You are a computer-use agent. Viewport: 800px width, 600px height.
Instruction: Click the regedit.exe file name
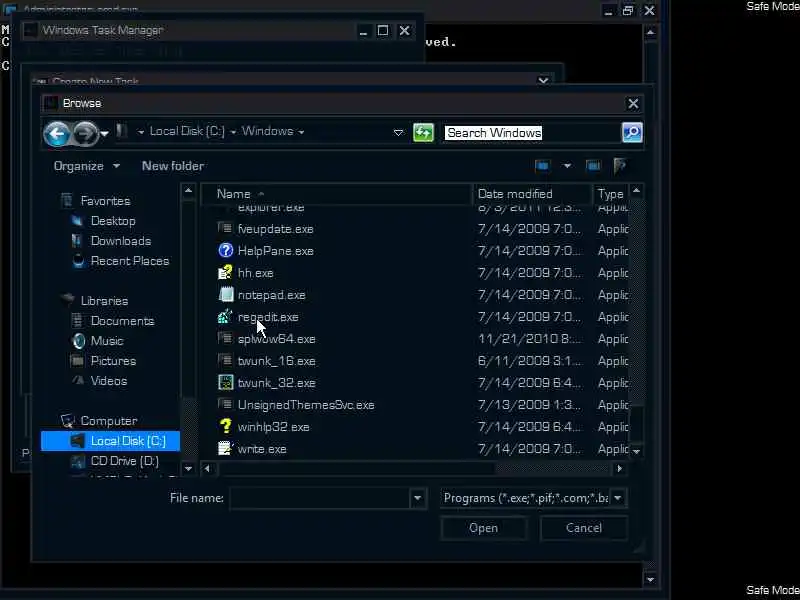[268, 317]
